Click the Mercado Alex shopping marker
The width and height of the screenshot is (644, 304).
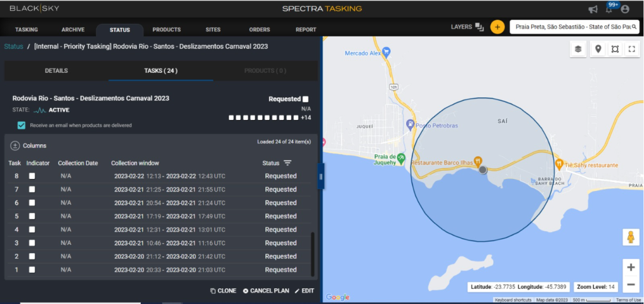pyautogui.click(x=386, y=52)
